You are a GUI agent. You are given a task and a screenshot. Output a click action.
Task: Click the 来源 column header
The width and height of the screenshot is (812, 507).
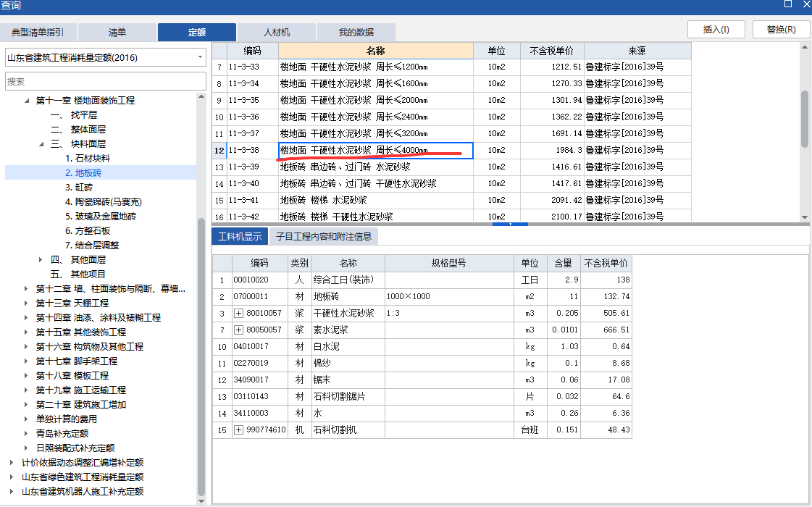pos(637,51)
